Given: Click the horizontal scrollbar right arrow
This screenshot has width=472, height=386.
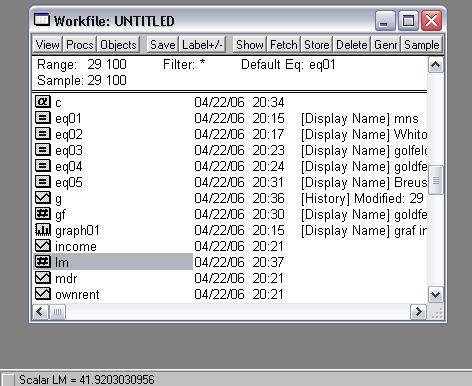Looking at the screenshot, I should [418, 312].
